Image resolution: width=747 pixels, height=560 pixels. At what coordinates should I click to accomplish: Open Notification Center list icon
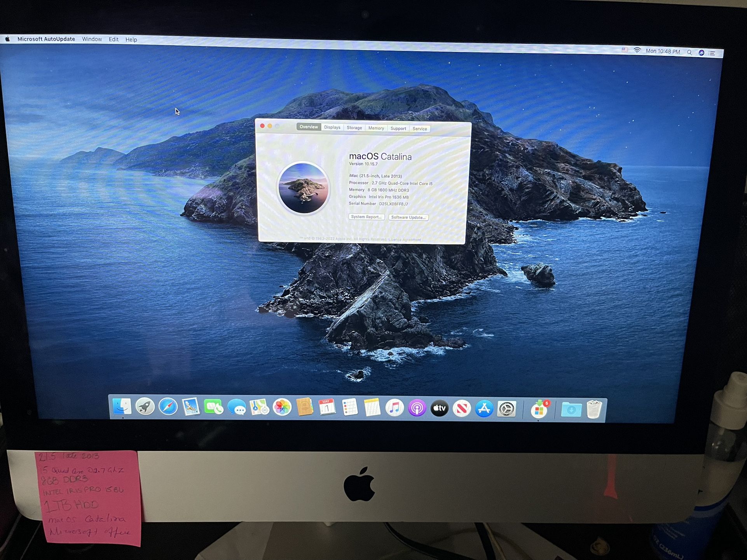tap(712, 53)
